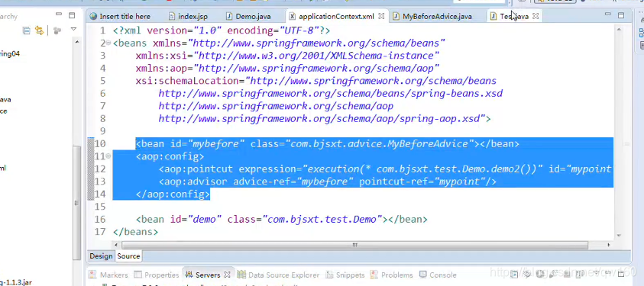Click the editor vertical scroll down arrow

click(619, 235)
